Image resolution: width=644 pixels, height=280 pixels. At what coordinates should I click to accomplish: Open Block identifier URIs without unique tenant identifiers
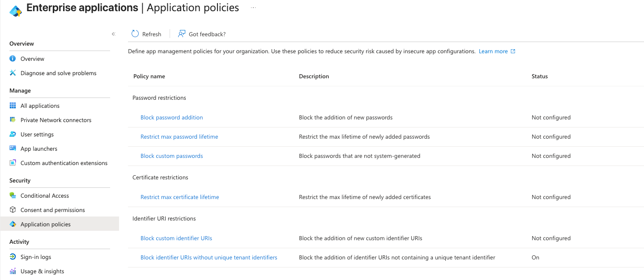(x=209, y=258)
